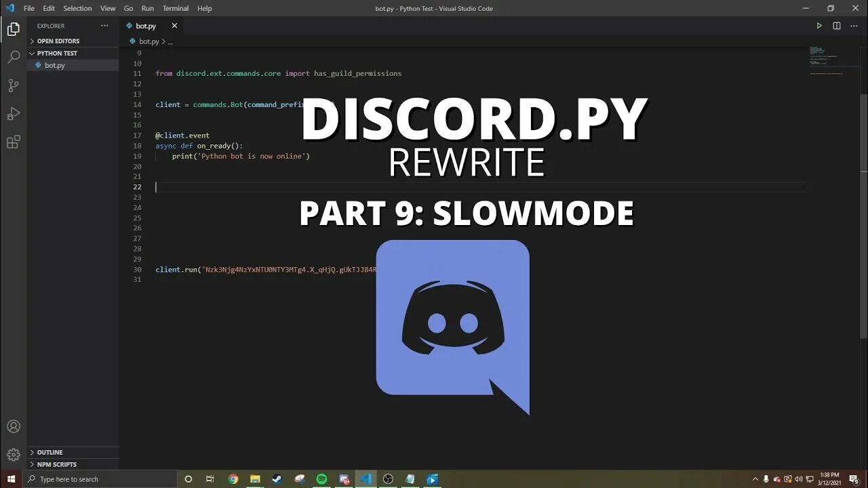Click the microphone tray icon
This screenshot has height=488, width=868.
pos(766,479)
